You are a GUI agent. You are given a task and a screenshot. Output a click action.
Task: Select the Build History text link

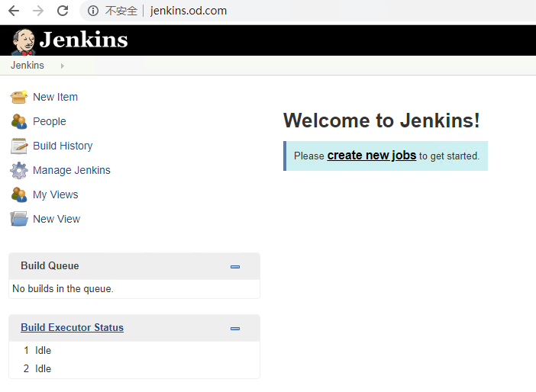point(63,146)
